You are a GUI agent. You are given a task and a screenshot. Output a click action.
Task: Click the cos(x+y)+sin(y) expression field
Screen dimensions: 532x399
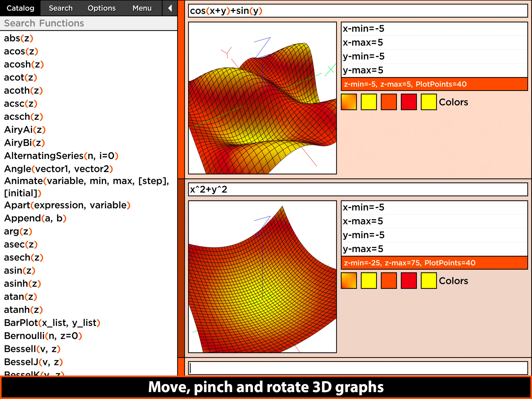pos(358,11)
